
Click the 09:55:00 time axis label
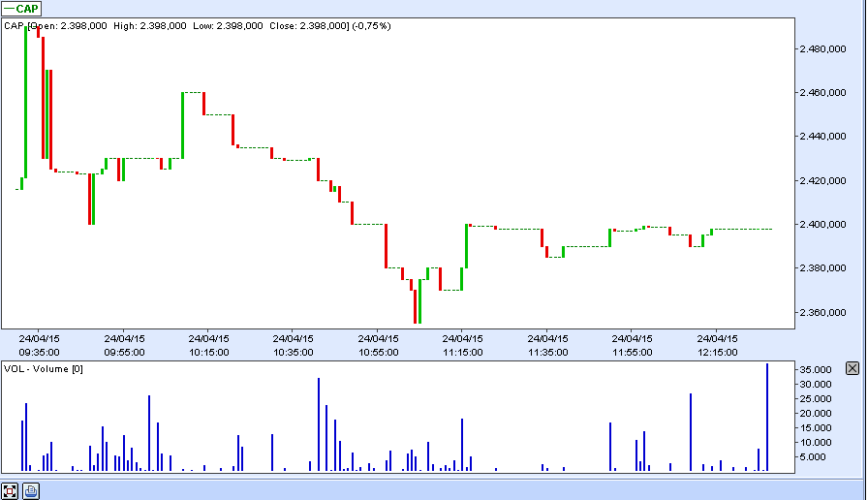click(125, 352)
